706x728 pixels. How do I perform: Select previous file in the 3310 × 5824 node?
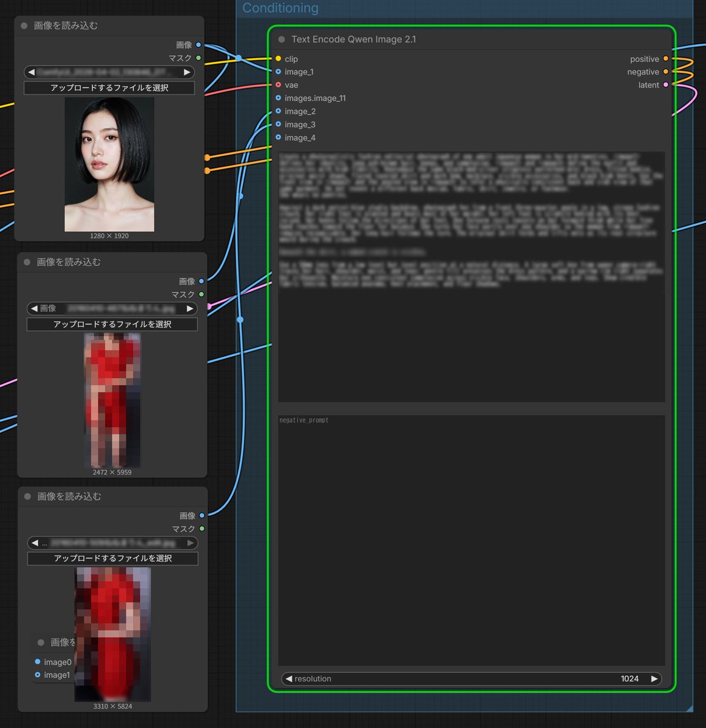(35, 542)
